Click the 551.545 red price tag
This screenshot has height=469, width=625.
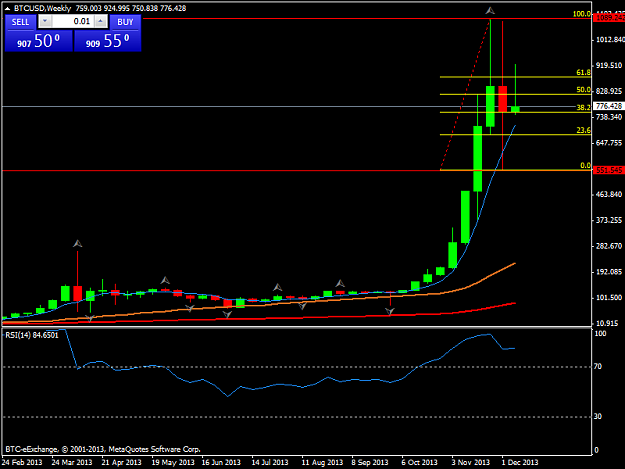609,170
